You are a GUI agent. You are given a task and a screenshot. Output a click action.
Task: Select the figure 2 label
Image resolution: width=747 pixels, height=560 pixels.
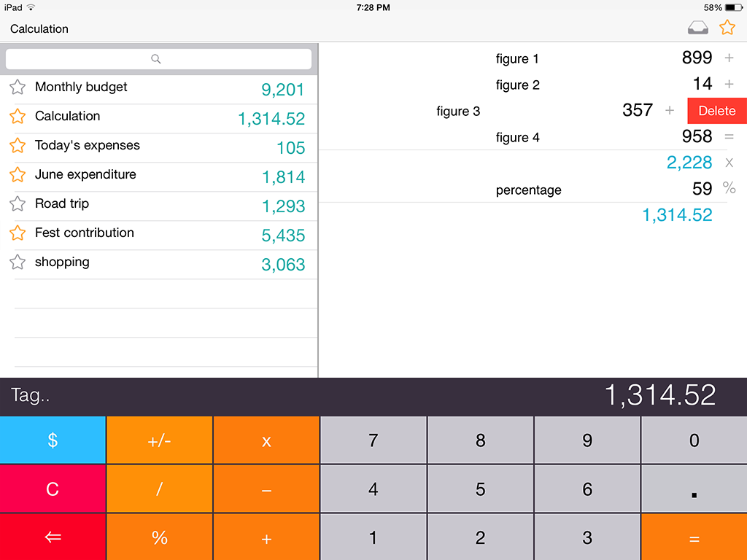tap(517, 85)
